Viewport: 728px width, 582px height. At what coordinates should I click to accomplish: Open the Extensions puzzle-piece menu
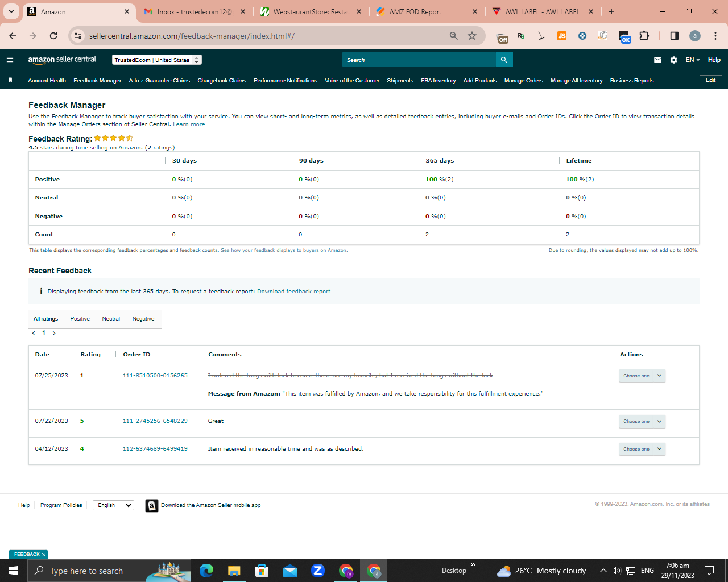pos(644,36)
